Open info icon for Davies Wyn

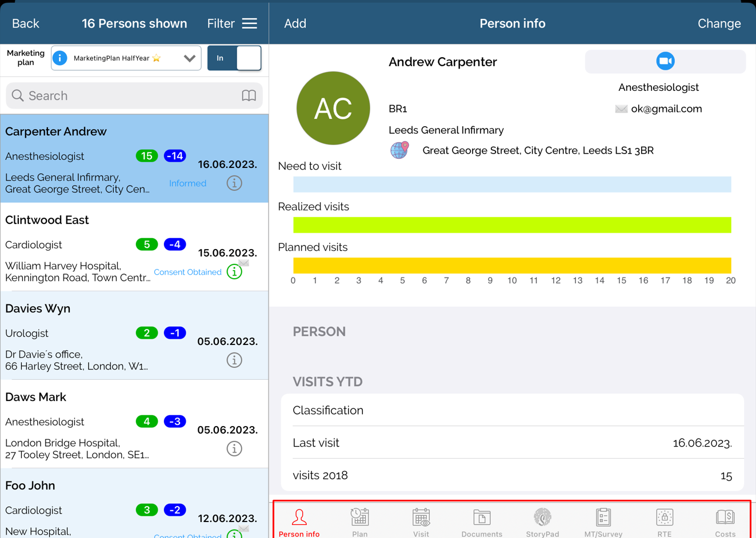click(x=234, y=360)
